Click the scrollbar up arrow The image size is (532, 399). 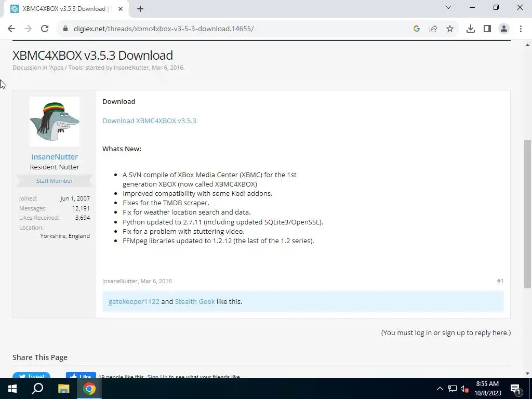tap(528, 45)
